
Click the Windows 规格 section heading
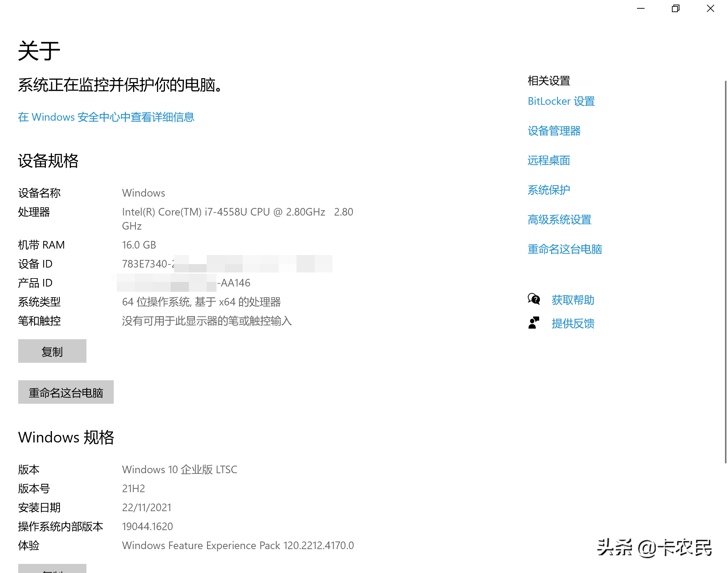tap(66, 438)
